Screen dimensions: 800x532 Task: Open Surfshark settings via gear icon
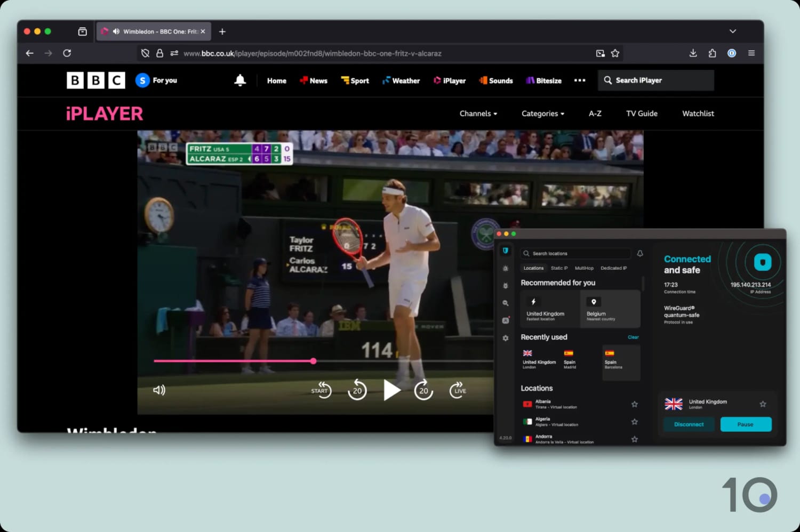[x=505, y=338]
